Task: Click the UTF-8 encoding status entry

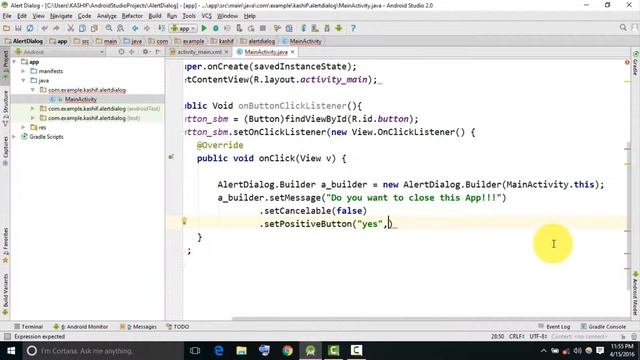Action: click(x=538, y=336)
